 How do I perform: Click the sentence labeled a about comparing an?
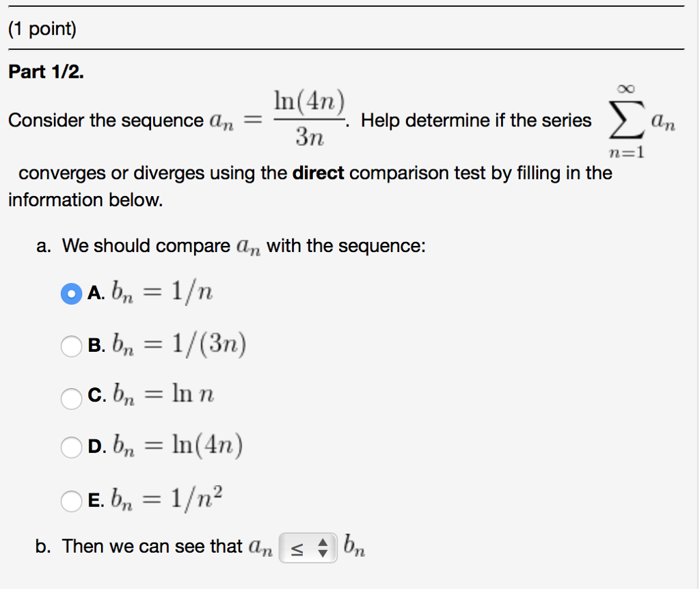click(232, 245)
